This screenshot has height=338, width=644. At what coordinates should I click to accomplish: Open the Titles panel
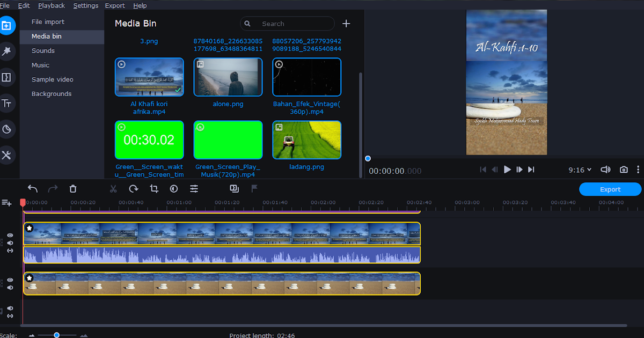tap(7, 102)
